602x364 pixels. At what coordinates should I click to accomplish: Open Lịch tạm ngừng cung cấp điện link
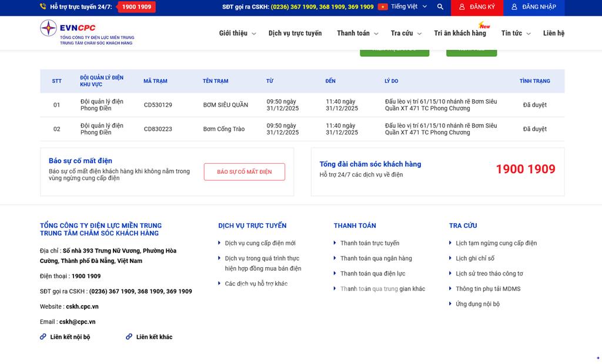(496, 243)
